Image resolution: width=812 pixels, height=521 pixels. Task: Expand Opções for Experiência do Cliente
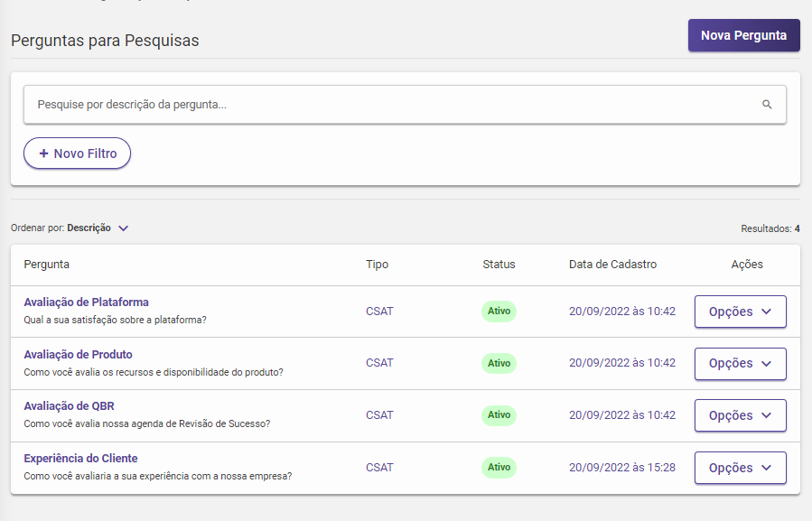pos(740,468)
